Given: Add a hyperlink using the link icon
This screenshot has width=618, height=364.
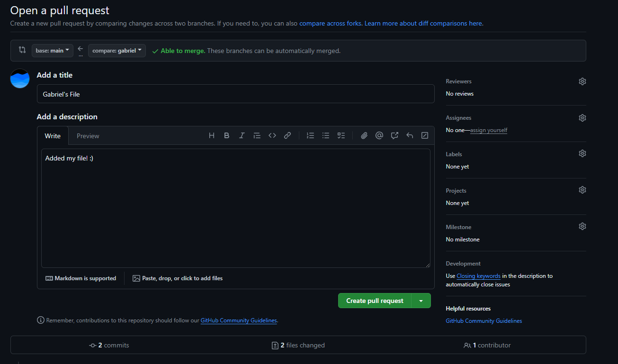Looking at the screenshot, I should pyautogui.click(x=287, y=135).
